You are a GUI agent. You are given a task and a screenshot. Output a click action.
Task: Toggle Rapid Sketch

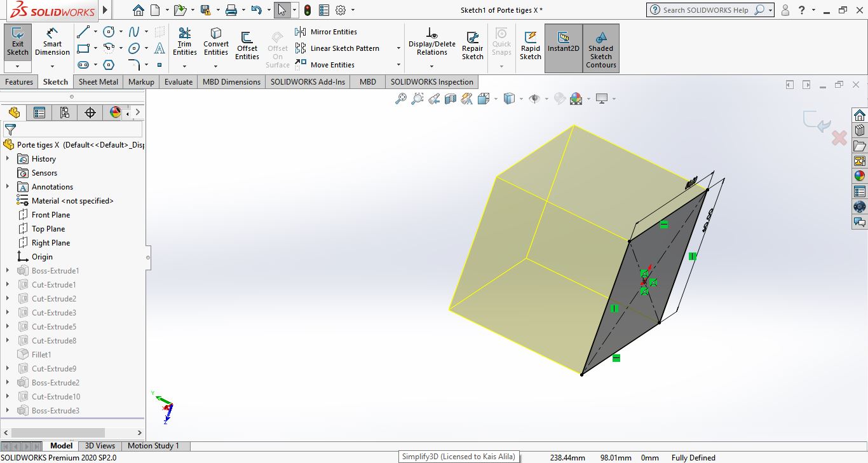click(x=531, y=46)
